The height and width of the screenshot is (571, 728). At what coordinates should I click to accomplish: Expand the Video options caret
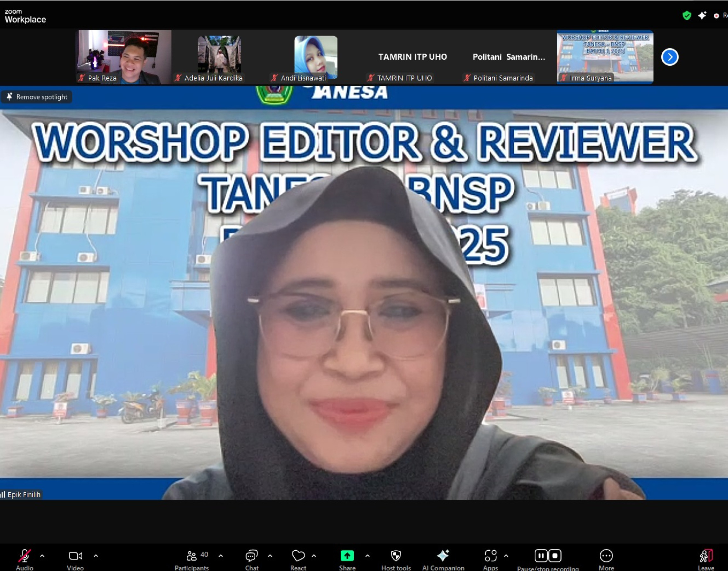coord(96,556)
